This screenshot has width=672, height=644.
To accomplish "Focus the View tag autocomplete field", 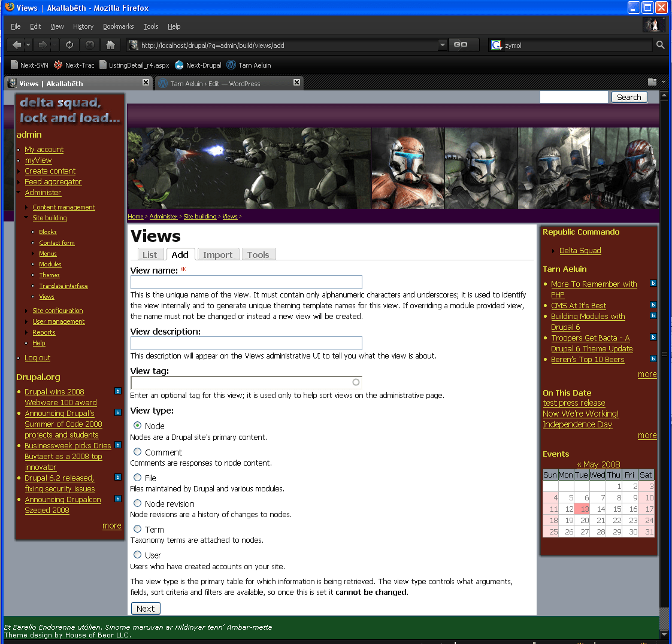I will [x=246, y=382].
